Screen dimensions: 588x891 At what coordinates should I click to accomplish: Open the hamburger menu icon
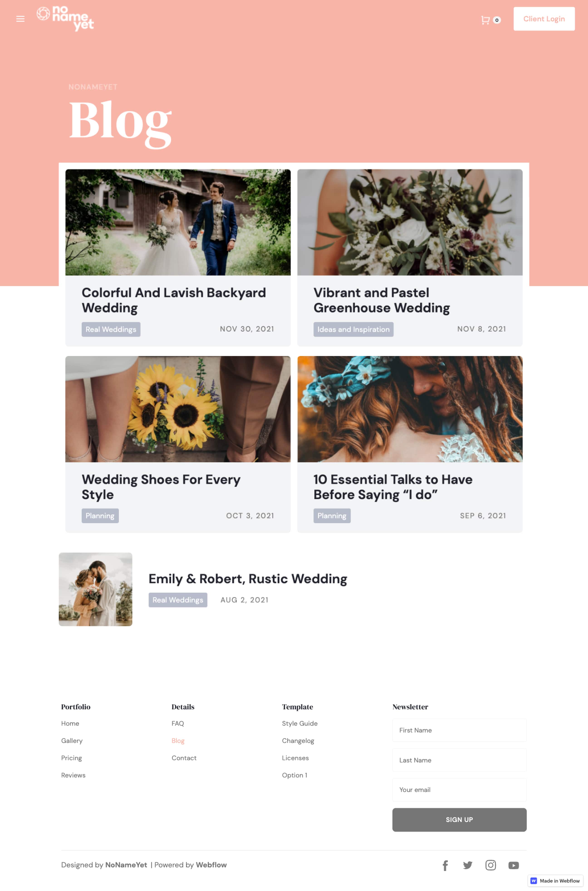pos(20,19)
